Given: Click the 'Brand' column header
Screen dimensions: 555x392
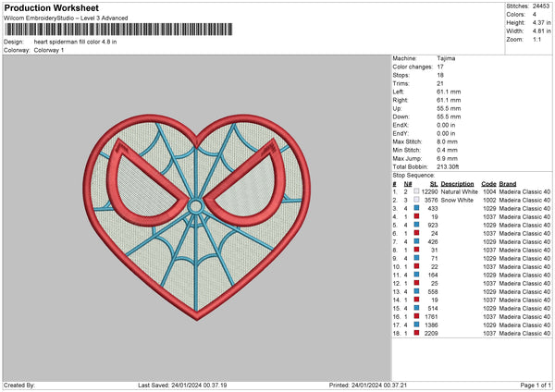Looking at the screenshot, I should click(x=508, y=184).
